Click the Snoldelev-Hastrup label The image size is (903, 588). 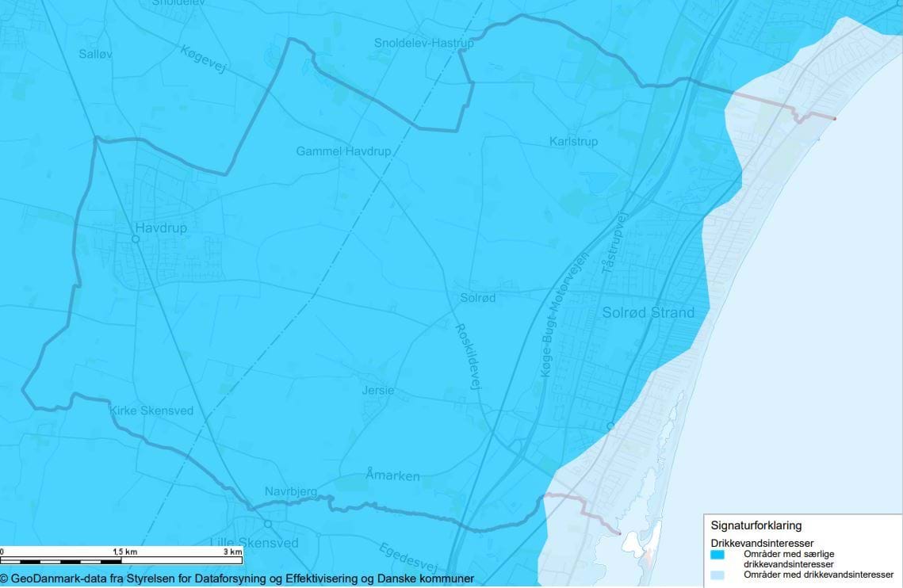pos(423,43)
